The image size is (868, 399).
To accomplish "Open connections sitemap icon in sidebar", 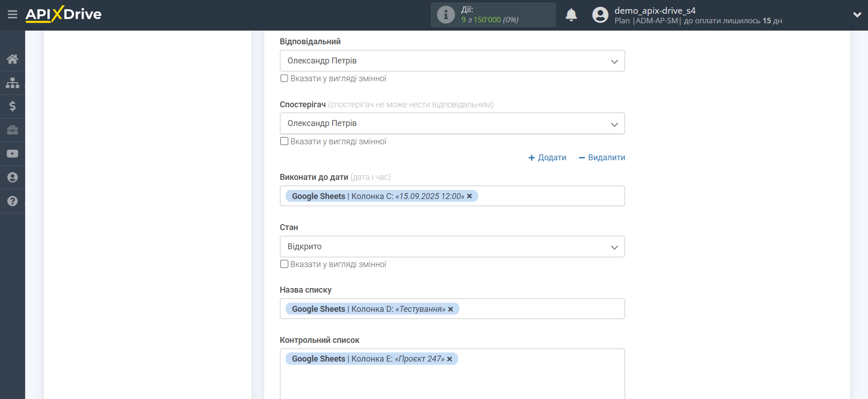I will [x=12, y=83].
